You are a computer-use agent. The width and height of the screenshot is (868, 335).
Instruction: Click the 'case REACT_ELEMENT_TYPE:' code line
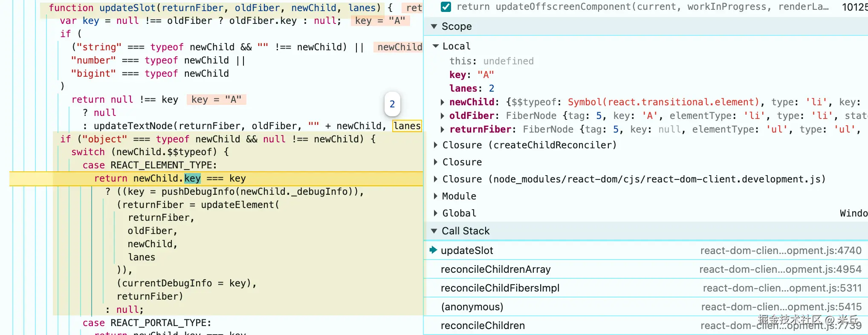[150, 165]
